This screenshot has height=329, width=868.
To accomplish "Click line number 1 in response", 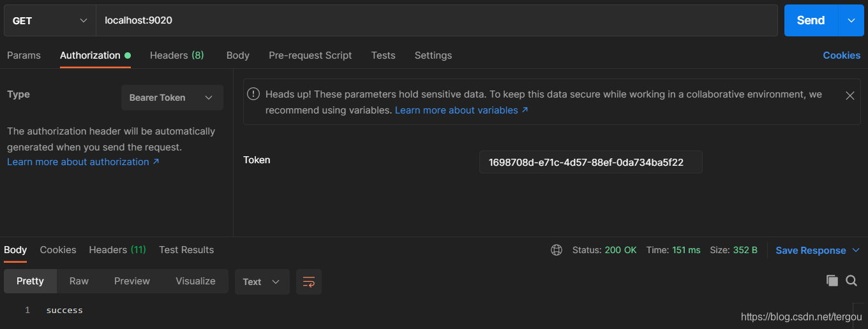I will (x=27, y=311).
